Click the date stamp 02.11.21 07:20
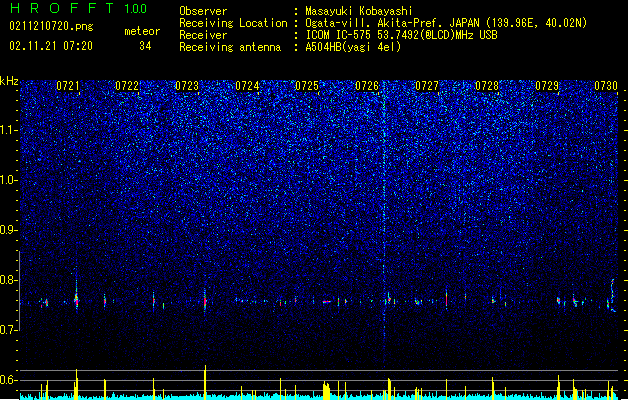Viewport: 629px width, 400px height. [x=51, y=46]
